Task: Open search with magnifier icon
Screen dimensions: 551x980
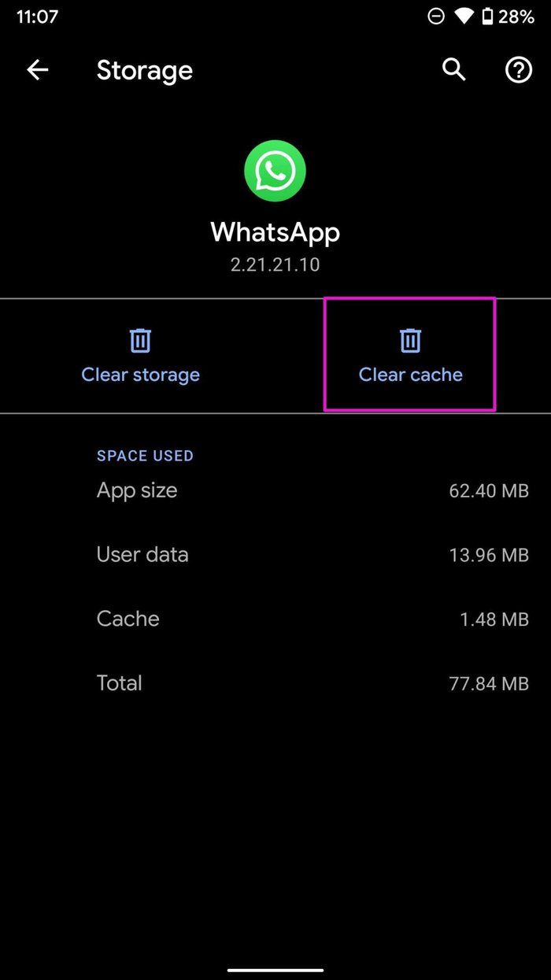Action: coord(453,70)
